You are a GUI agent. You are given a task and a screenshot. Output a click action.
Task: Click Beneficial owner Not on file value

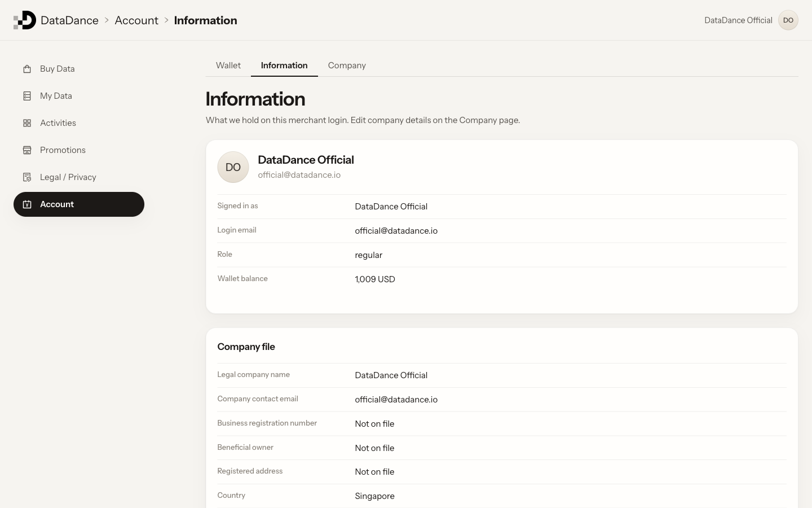click(x=374, y=448)
